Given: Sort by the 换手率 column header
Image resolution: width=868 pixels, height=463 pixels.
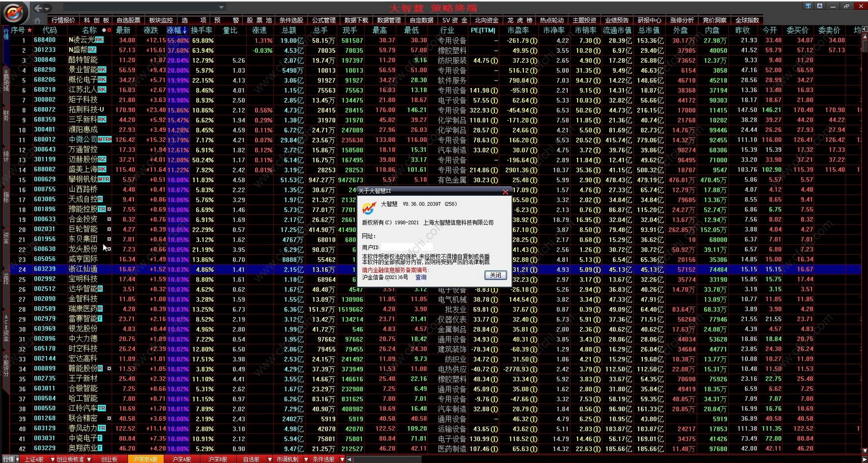Looking at the screenshot, I should coord(202,30).
